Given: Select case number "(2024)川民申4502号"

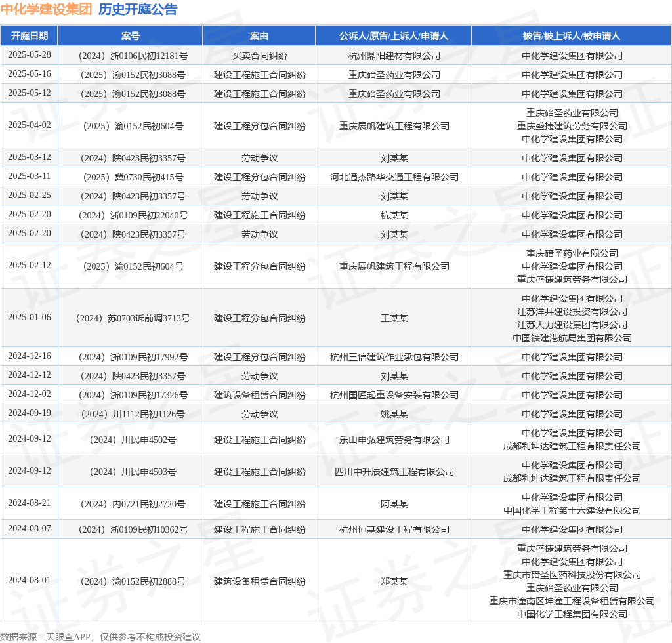Looking at the screenshot, I should (x=133, y=440).
